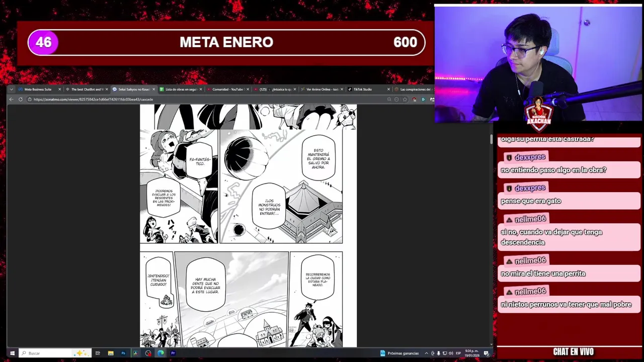The image size is (644, 362).
Task: Close the TikTok Studio tab
Action: click(388, 89)
